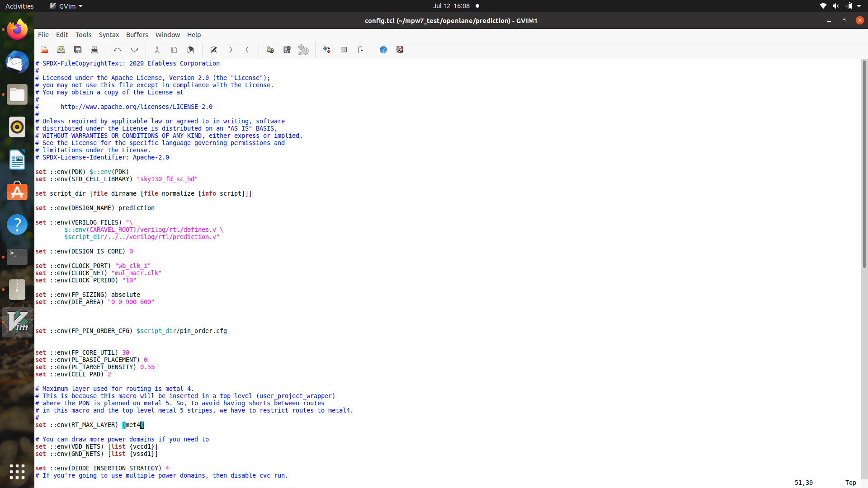868x488 pixels.
Task: Open the Syntax menu
Action: click(x=108, y=34)
